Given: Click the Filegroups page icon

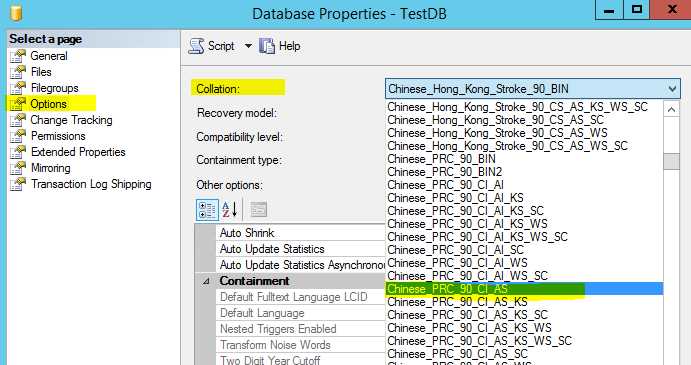Looking at the screenshot, I should [18, 88].
